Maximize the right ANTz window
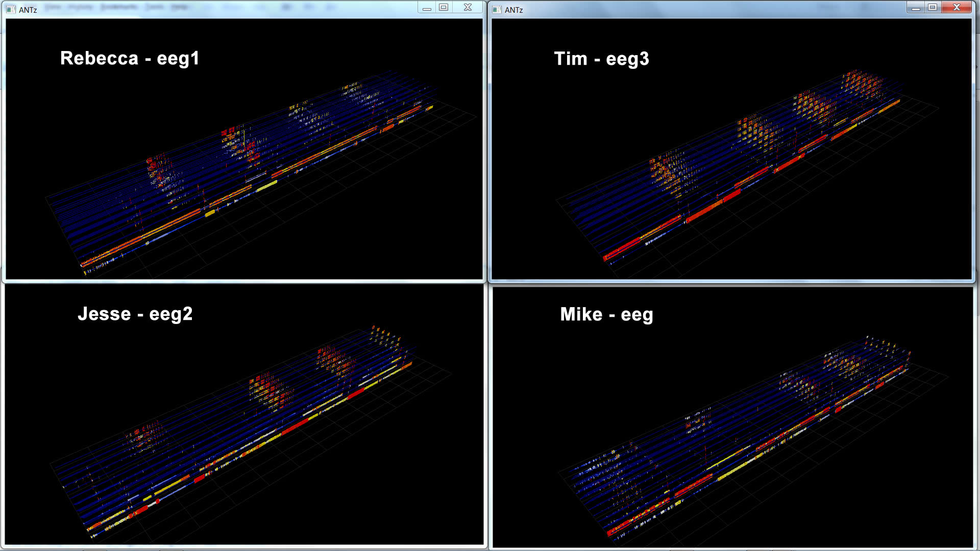 pyautogui.click(x=933, y=7)
